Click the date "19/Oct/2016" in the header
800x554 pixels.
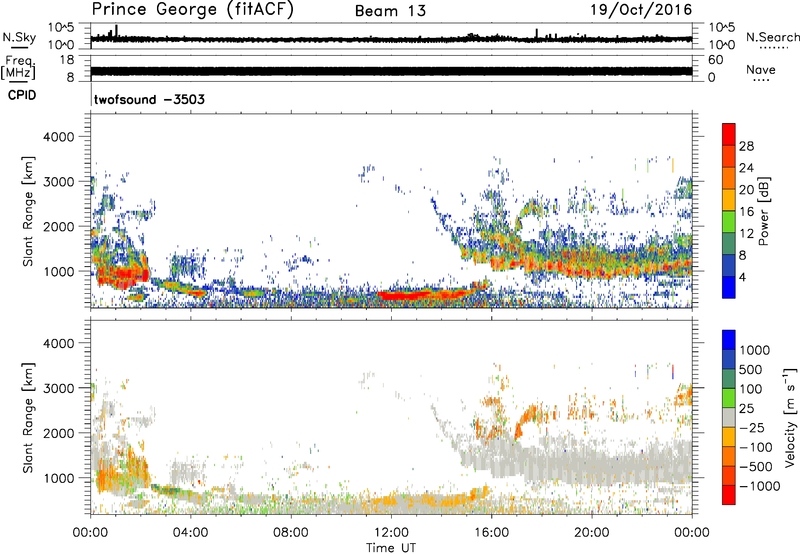(x=641, y=10)
